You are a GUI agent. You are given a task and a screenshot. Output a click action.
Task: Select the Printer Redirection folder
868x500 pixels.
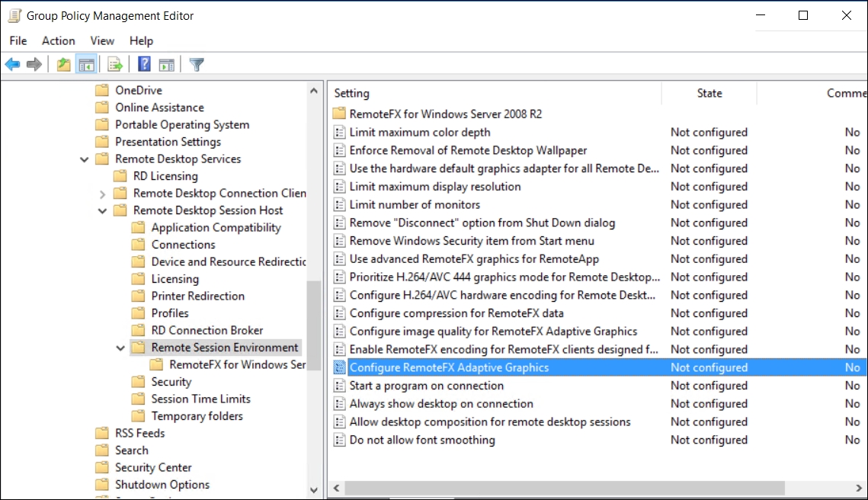point(197,296)
